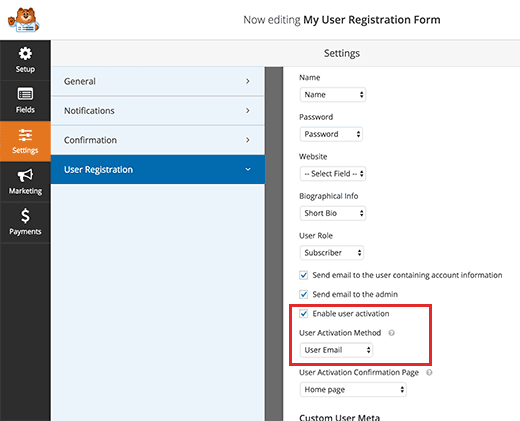
Task: Click the WPForms bear mascot logo
Action: (24, 20)
